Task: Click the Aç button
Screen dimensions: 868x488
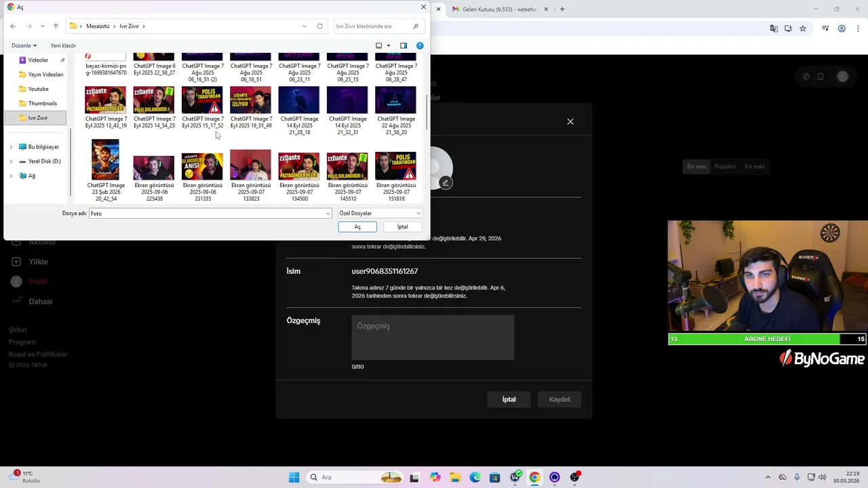Action: [x=357, y=227]
